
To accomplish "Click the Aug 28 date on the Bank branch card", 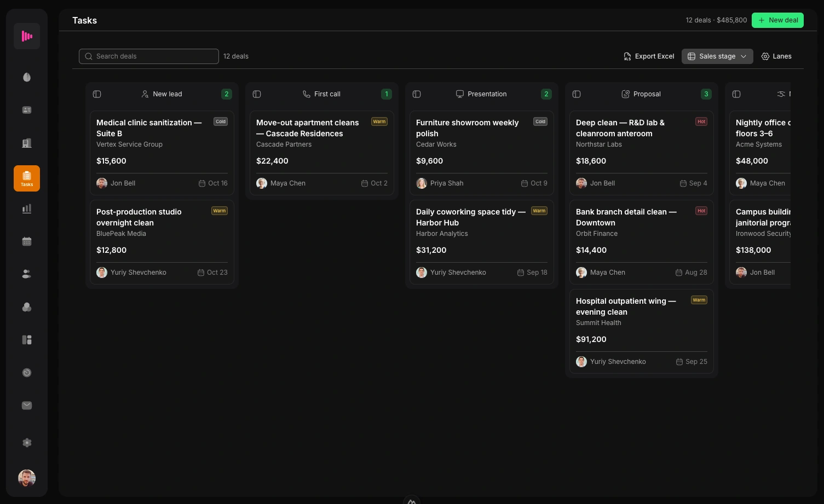I will (692, 273).
